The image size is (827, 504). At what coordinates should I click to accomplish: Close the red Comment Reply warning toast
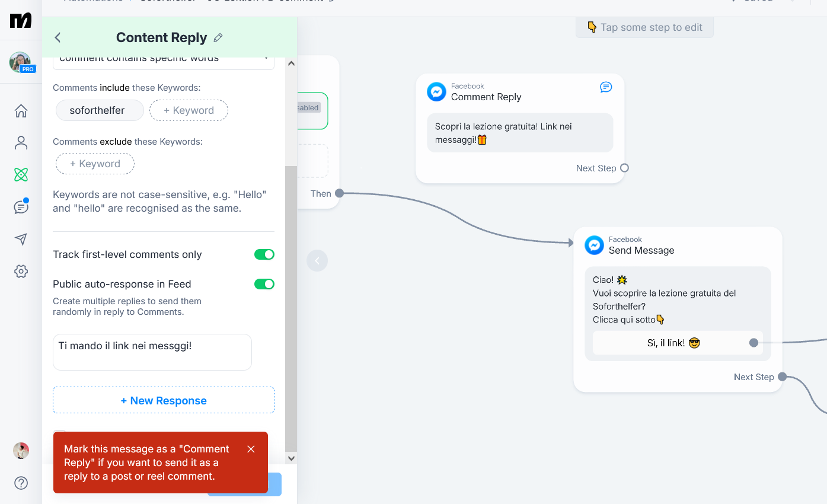click(x=251, y=449)
